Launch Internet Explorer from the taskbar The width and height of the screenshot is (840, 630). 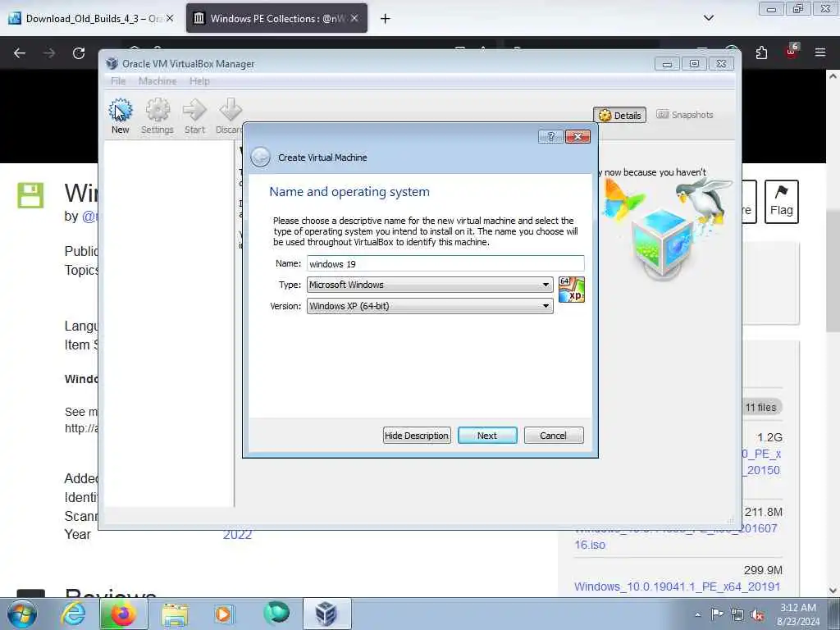point(73,614)
